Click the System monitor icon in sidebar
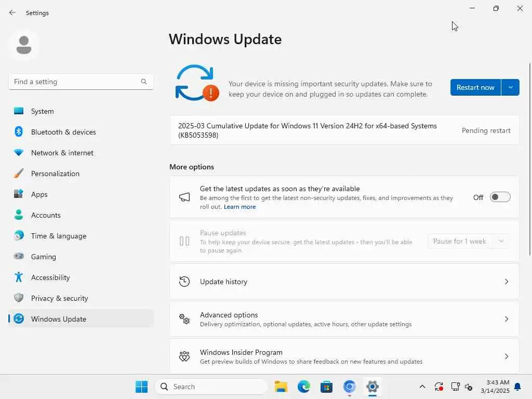532x399 pixels. (19, 111)
